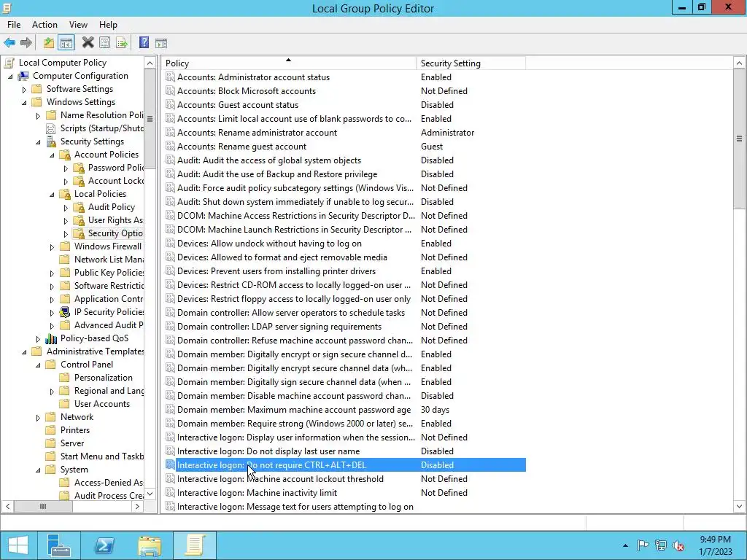Collapse the Security Settings tree node
This screenshot has height=560, width=747.
tap(38, 142)
